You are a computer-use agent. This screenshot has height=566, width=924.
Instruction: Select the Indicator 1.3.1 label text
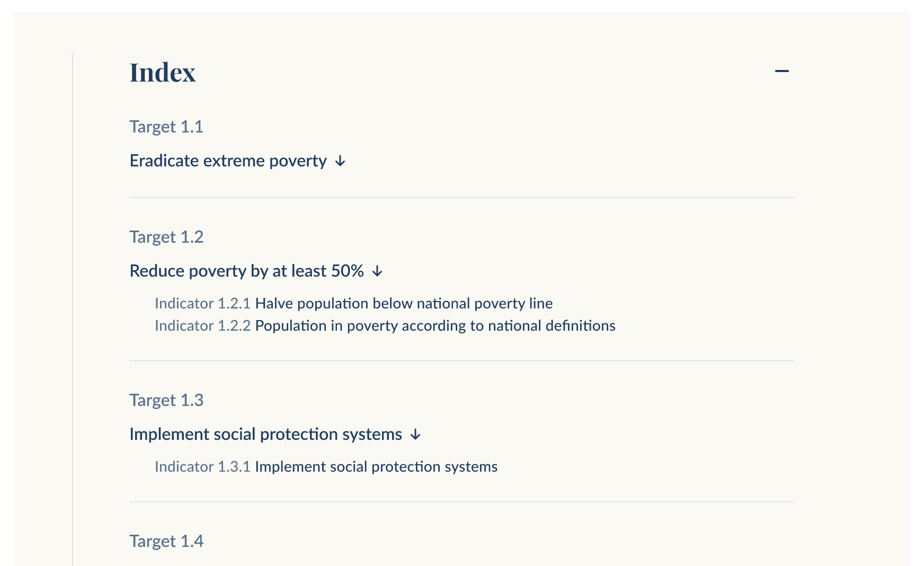coord(202,467)
